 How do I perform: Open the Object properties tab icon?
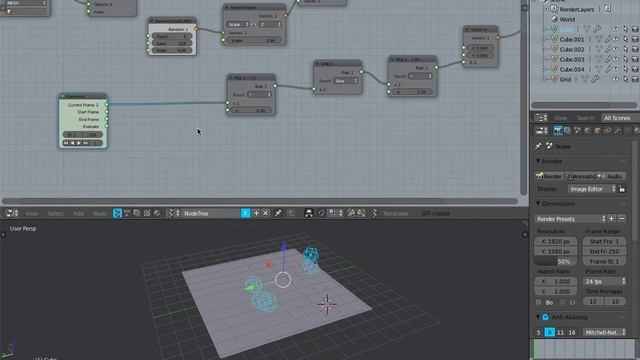(x=598, y=131)
